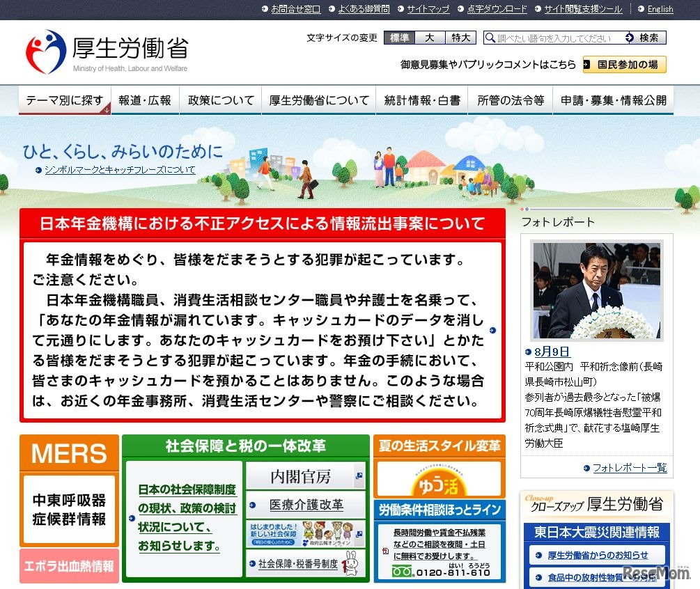Click the arrow bullet beside 8月9日
700x589 pixels.
[528, 352]
